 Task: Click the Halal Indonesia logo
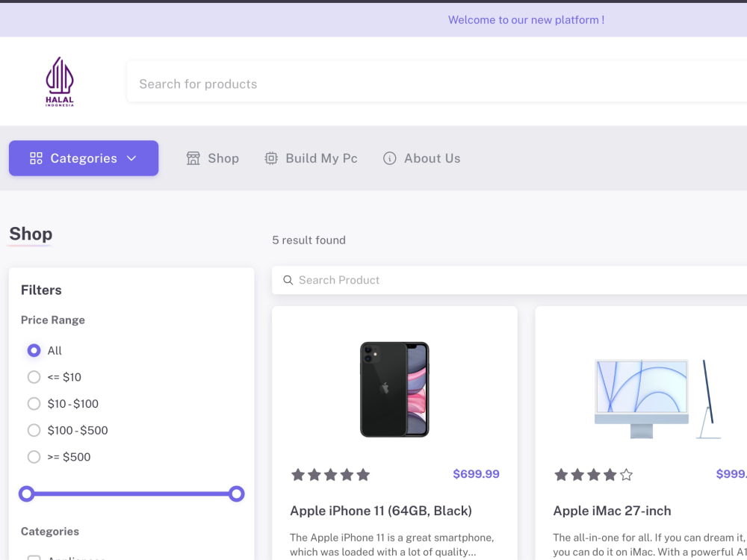click(60, 81)
